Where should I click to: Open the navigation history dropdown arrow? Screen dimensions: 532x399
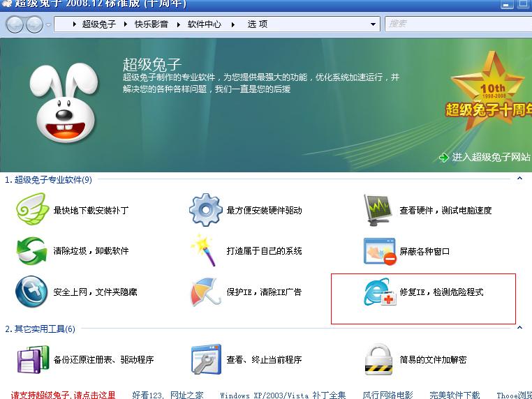48,24
